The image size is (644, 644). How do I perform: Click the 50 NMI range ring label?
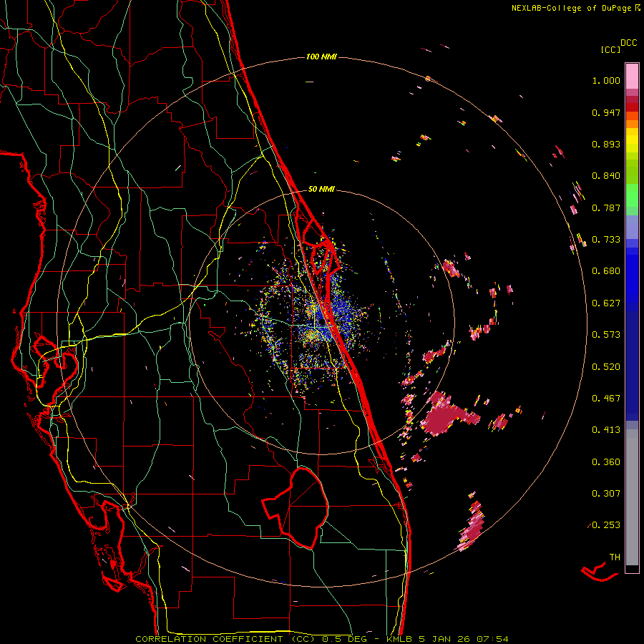click(321, 189)
